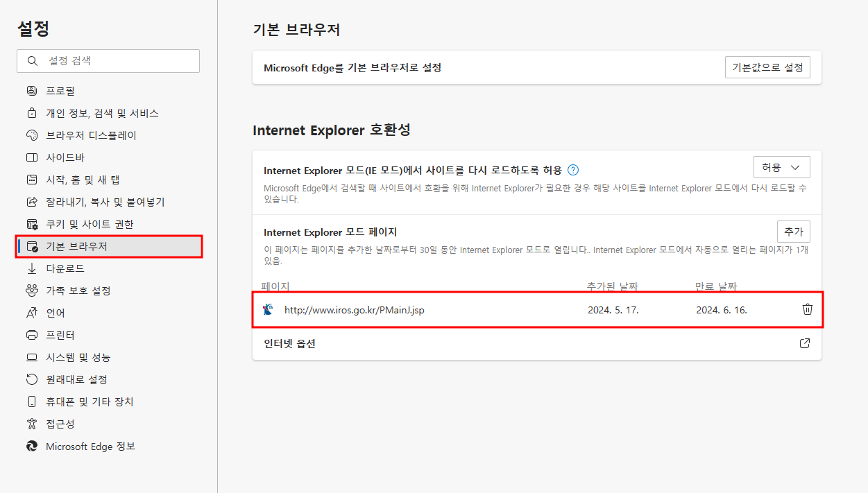
Task: Select 기본 브라우저 menu item
Action: (x=108, y=246)
